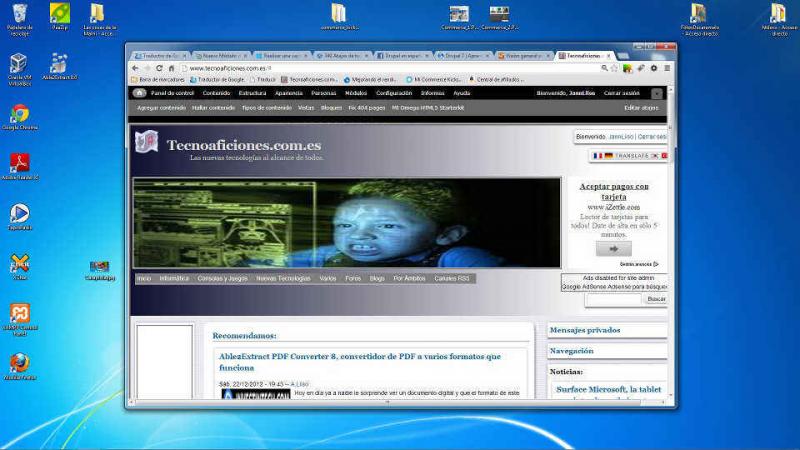Open the Aceptar pagos con tarjeta ad link
This screenshot has height=450, width=800.
[x=614, y=191]
